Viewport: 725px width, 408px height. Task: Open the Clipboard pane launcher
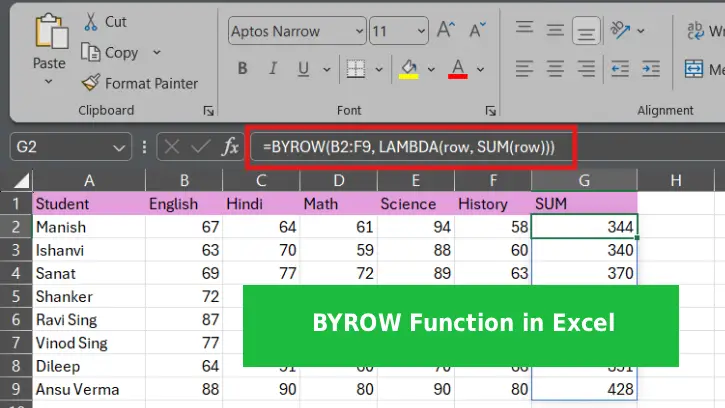click(x=209, y=111)
